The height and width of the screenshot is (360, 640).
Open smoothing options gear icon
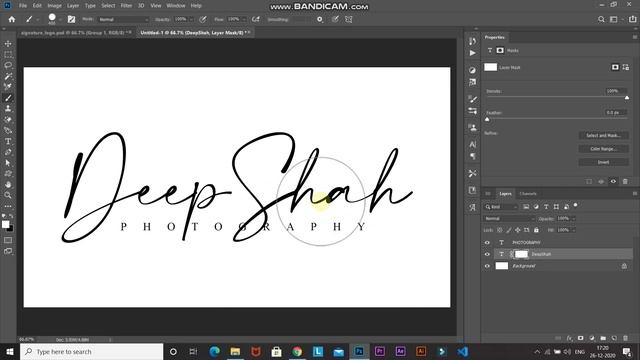[320, 19]
